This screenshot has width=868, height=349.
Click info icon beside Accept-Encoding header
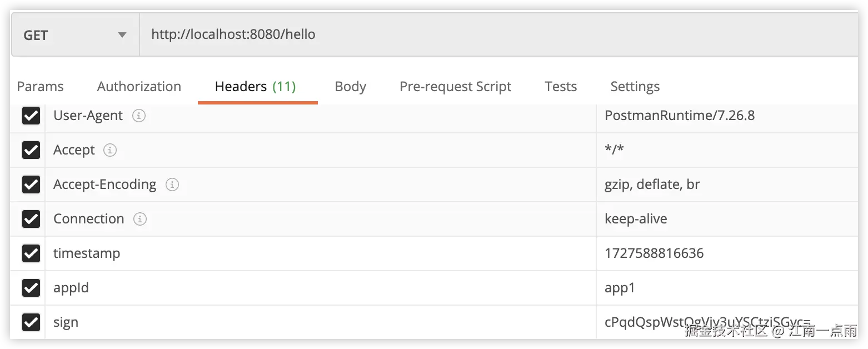(172, 185)
